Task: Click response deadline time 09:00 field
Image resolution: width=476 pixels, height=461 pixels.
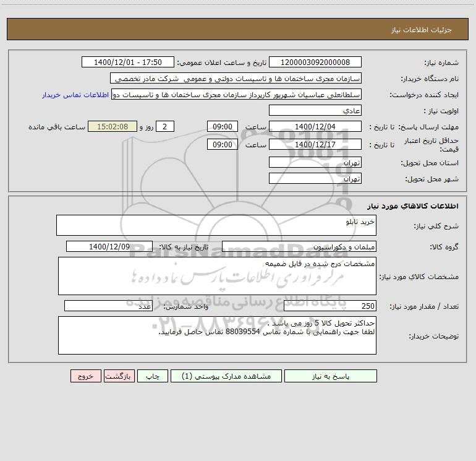Action: point(222,126)
